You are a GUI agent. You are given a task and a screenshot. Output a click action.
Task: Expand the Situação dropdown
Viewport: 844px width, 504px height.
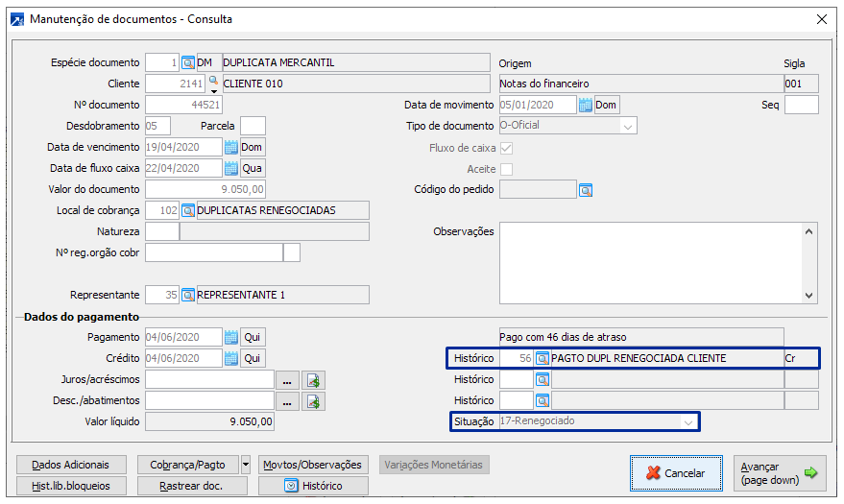tap(687, 421)
